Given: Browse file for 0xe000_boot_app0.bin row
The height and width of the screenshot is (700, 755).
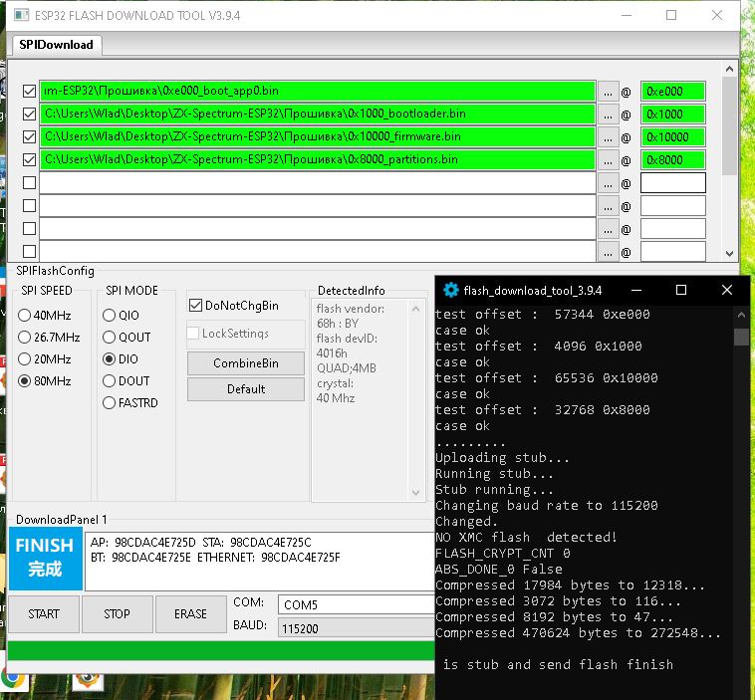Looking at the screenshot, I should tap(609, 92).
